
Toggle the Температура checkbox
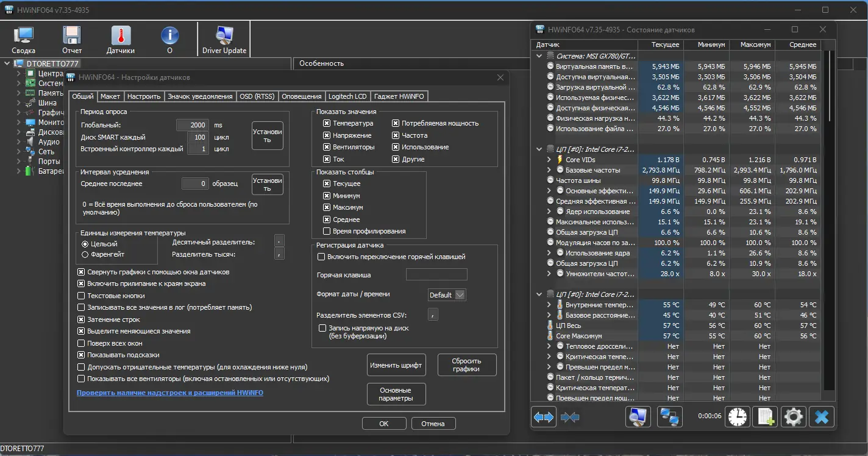[327, 123]
